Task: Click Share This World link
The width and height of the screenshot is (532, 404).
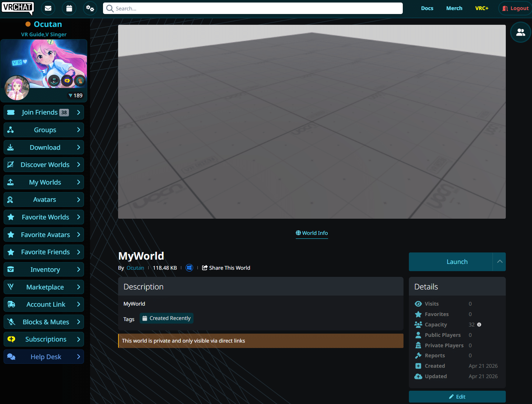Action: 226,268
